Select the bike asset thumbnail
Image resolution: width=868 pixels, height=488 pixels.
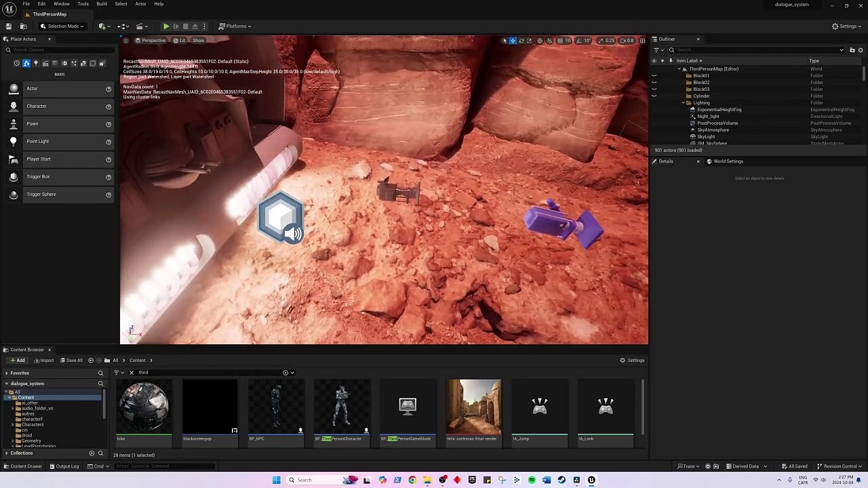pyautogui.click(x=143, y=412)
